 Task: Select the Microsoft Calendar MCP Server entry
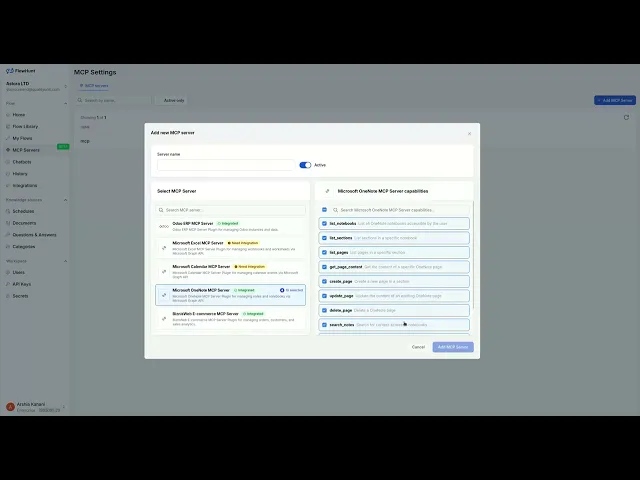coord(230,272)
